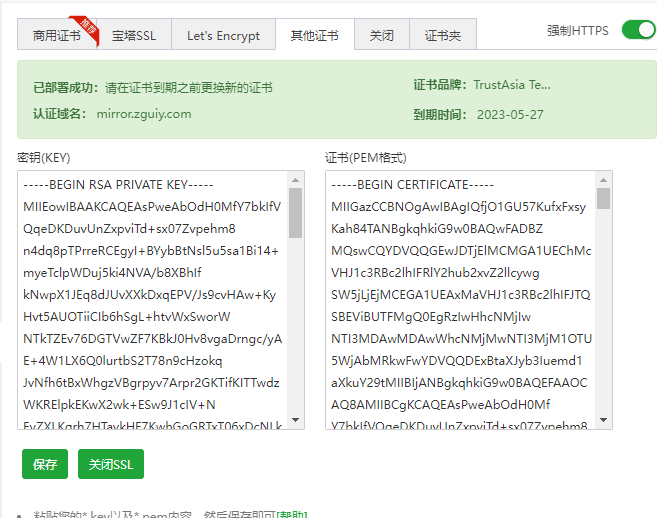Open the 宝塔SSL tab

(132, 36)
